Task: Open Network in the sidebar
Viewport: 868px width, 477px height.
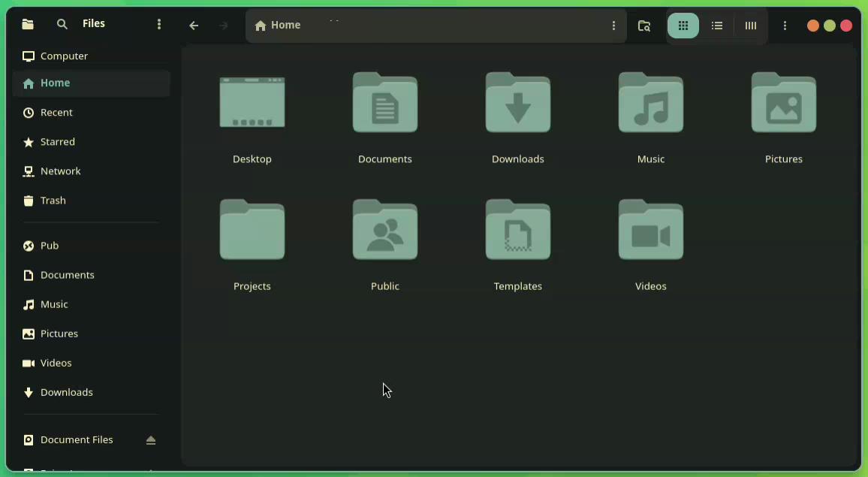Action: pyautogui.click(x=91, y=171)
